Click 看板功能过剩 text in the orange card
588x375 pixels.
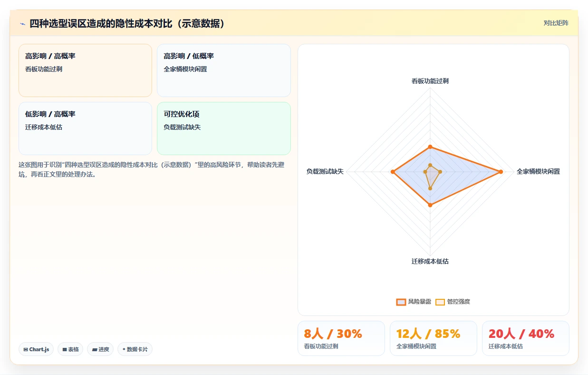coord(44,69)
